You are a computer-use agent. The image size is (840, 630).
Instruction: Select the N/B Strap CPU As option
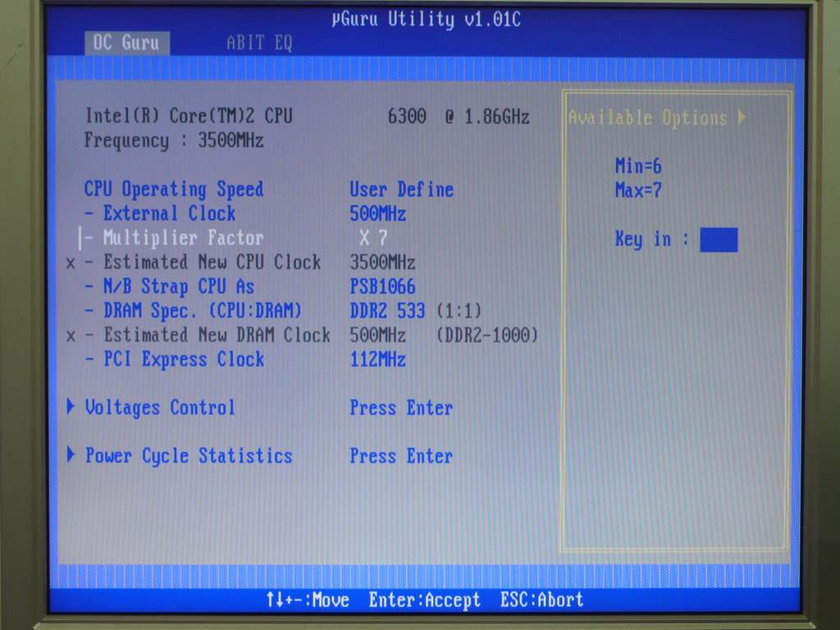[x=179, y=286]
